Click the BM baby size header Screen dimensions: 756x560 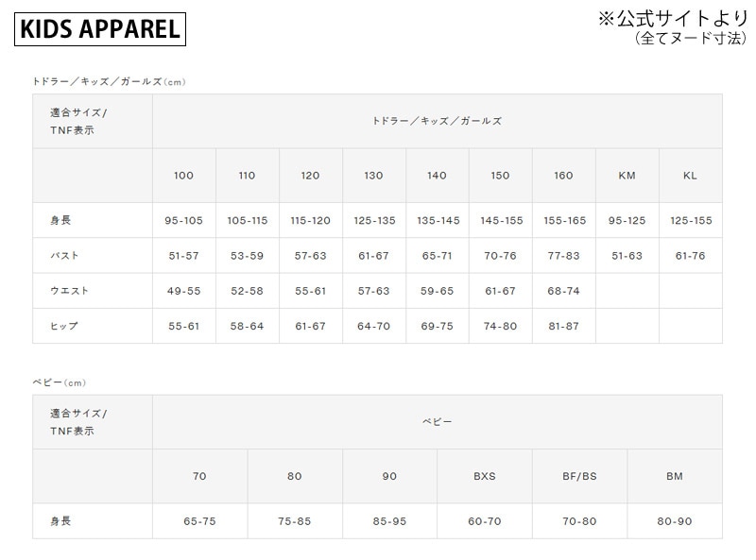point(674,476)
